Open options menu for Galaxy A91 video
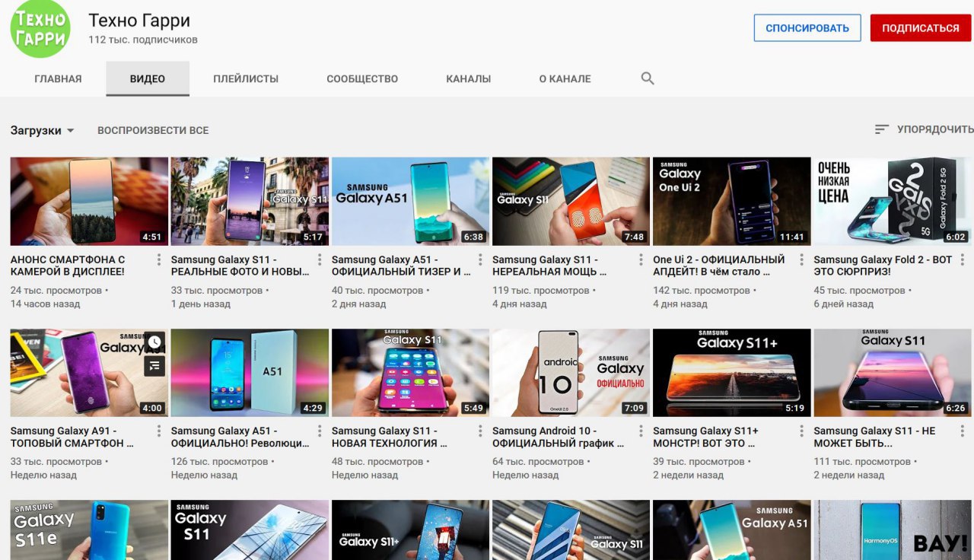 (x=159, y=431)
